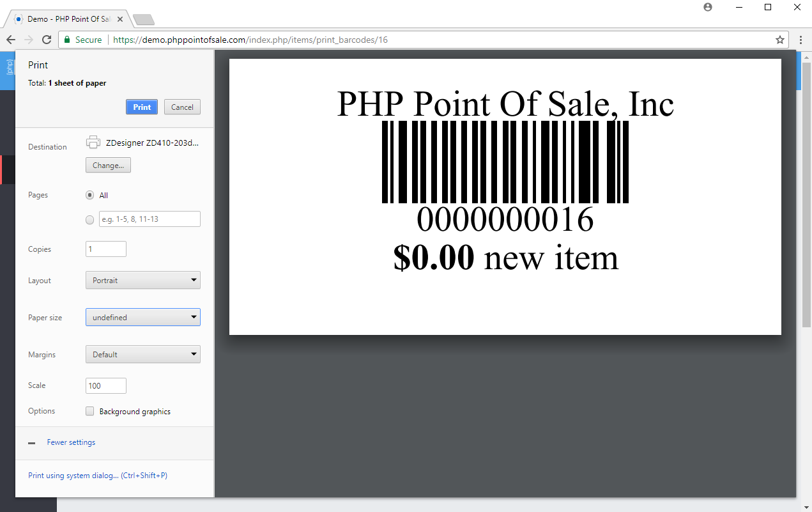Click the Cancel button

click(x=182, y=107)
